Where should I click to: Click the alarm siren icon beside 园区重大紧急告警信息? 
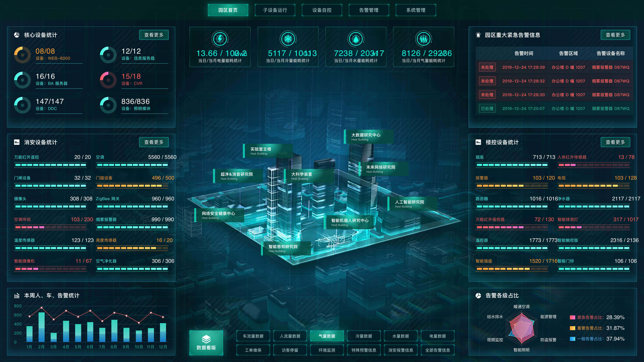point(478,35)
